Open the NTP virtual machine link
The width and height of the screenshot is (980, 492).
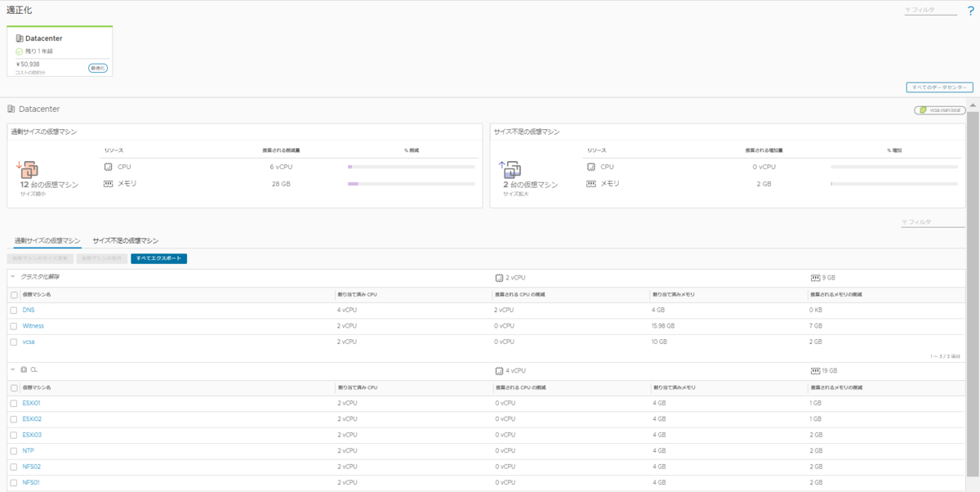coord(28,450)
